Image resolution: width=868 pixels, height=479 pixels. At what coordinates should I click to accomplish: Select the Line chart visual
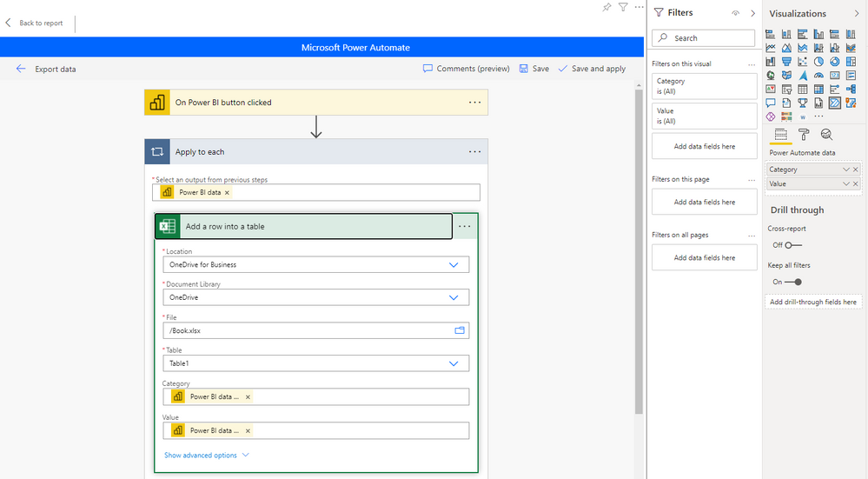[771, 48]
